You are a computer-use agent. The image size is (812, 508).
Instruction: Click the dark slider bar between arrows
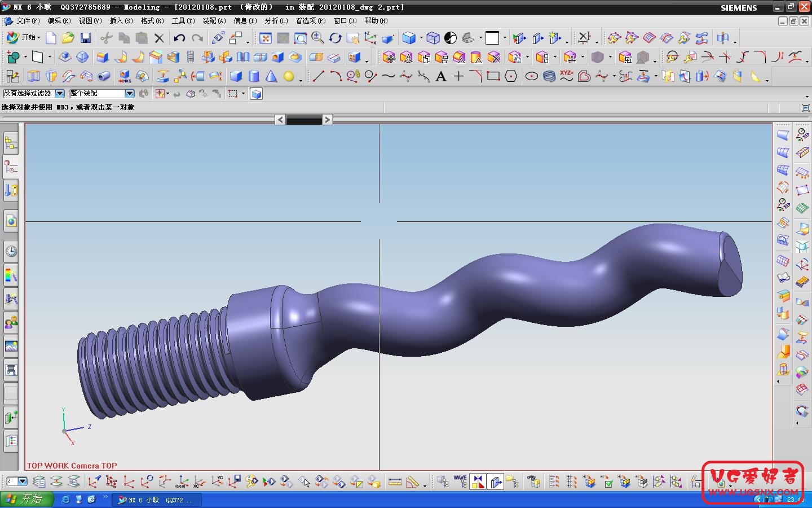click(x=304, y=120)
